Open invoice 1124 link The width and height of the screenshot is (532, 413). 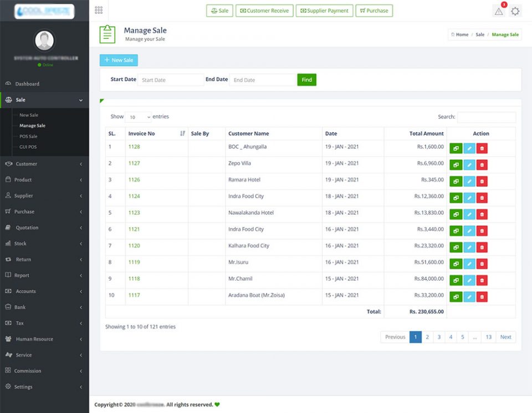coord(134,196)
